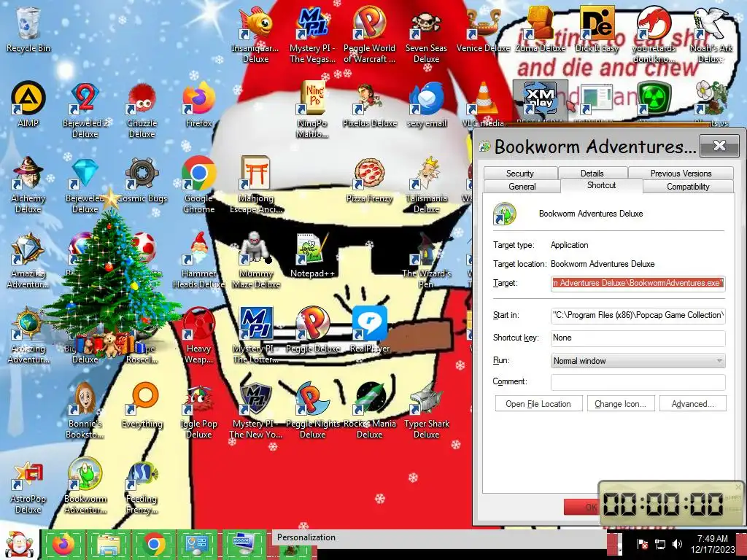Launch Talismania Deluxe shortcut
This screenshot has width=747, height=560.
click(x=426, y=184)
